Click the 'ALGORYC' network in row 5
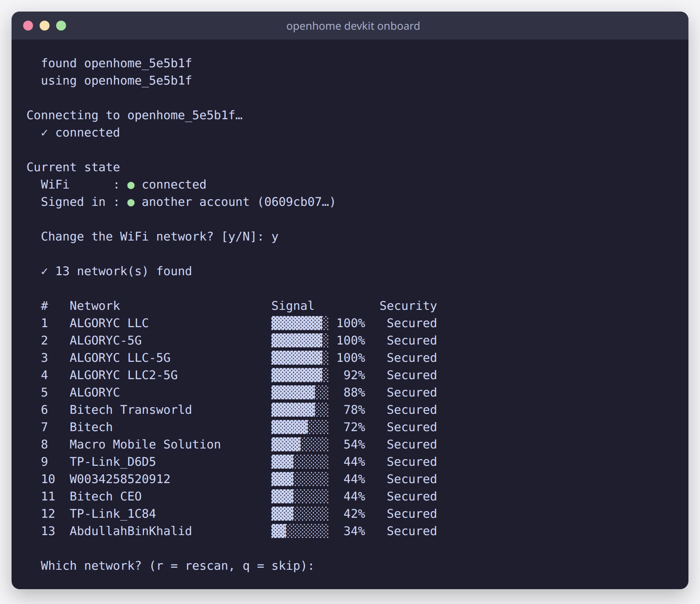This screenshot has width=700, height=604. pyautogui.click(x=95, y=392)
